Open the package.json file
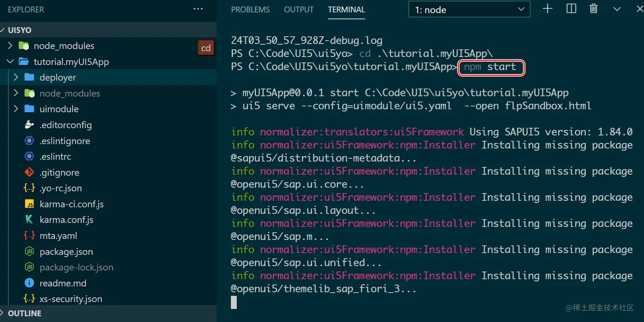 [x=66, y=251]
